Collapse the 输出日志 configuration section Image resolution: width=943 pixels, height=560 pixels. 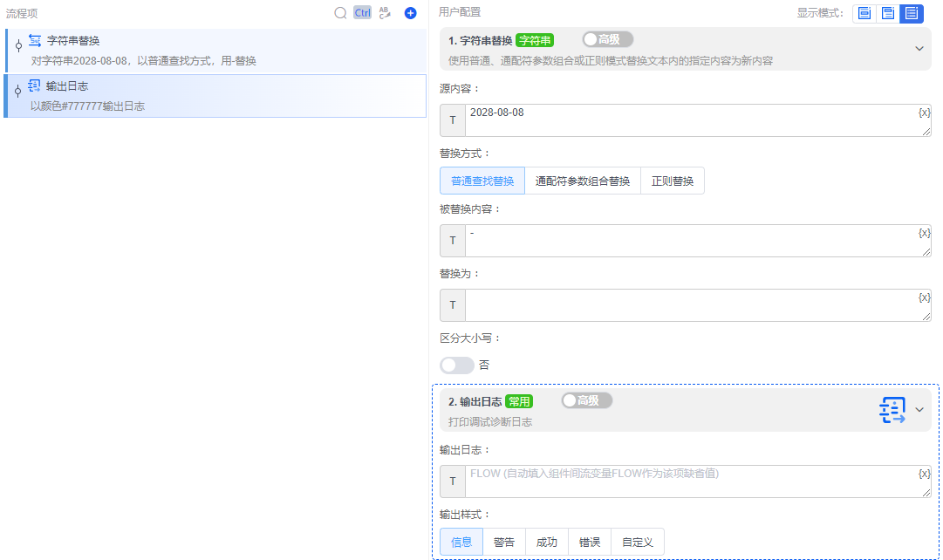[x=919, y=408]
